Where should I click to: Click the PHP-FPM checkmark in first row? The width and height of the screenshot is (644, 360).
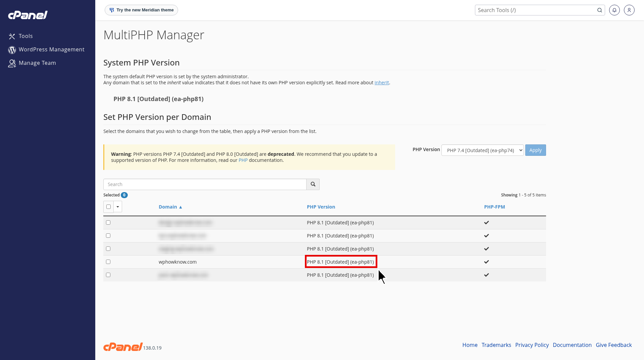[x=486, y=222]
